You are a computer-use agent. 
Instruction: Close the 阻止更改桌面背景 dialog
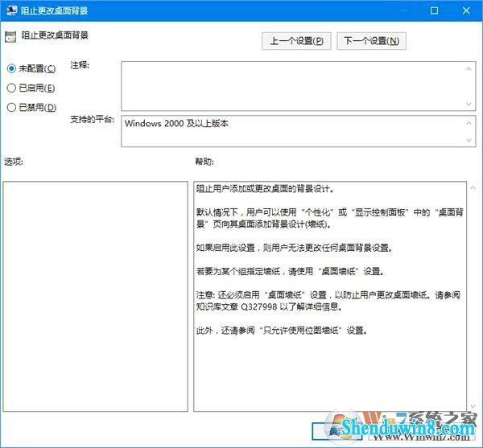(466, 10)
